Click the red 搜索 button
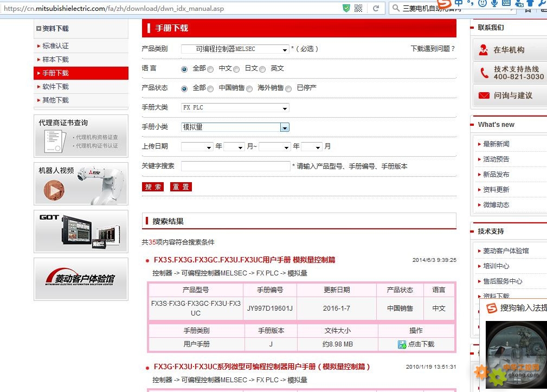 point(153,187)
